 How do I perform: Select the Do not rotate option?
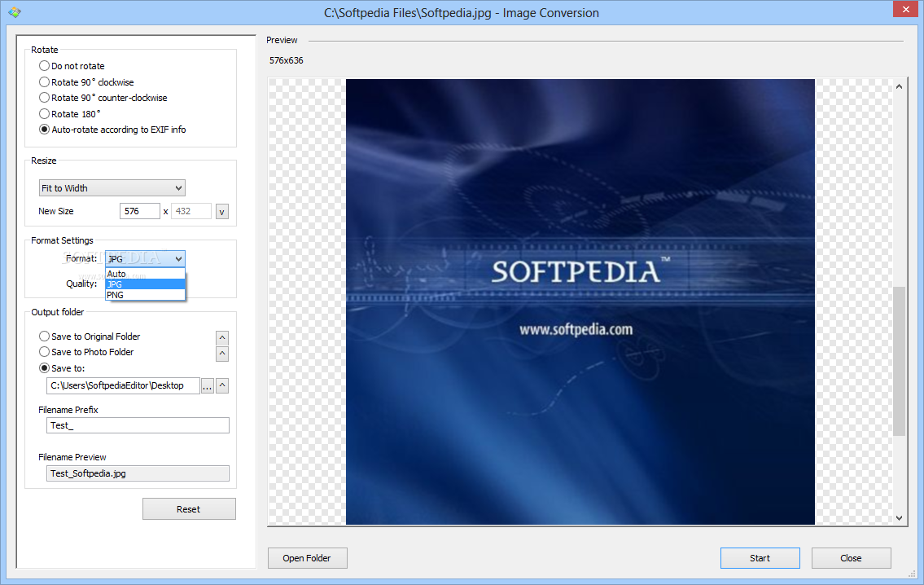click(72, 66)
